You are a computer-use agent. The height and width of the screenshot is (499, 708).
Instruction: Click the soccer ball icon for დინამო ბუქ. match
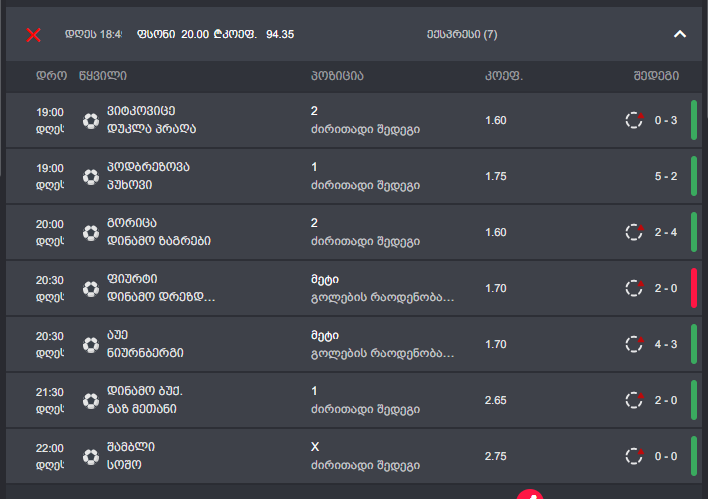pos(91,401)
